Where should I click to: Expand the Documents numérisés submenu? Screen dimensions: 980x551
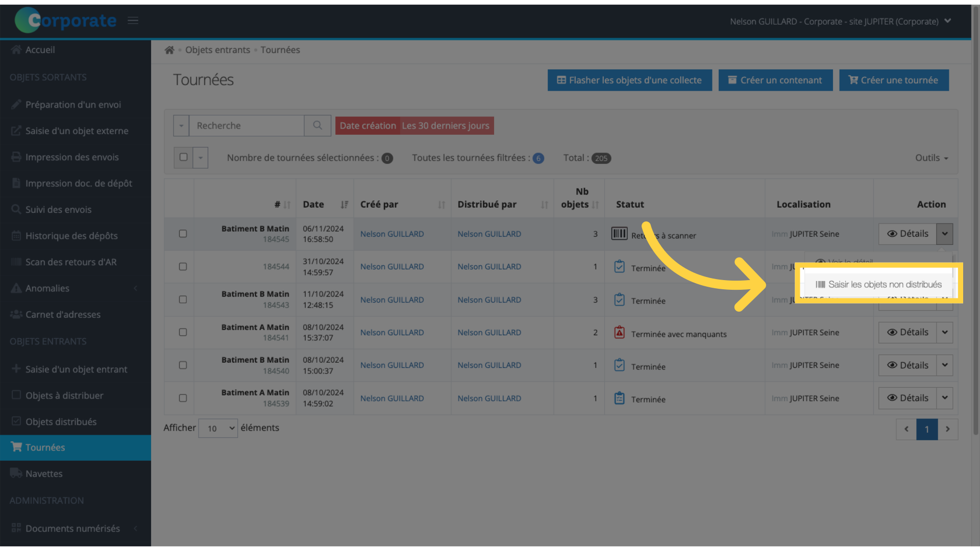(x=76, y=529)
